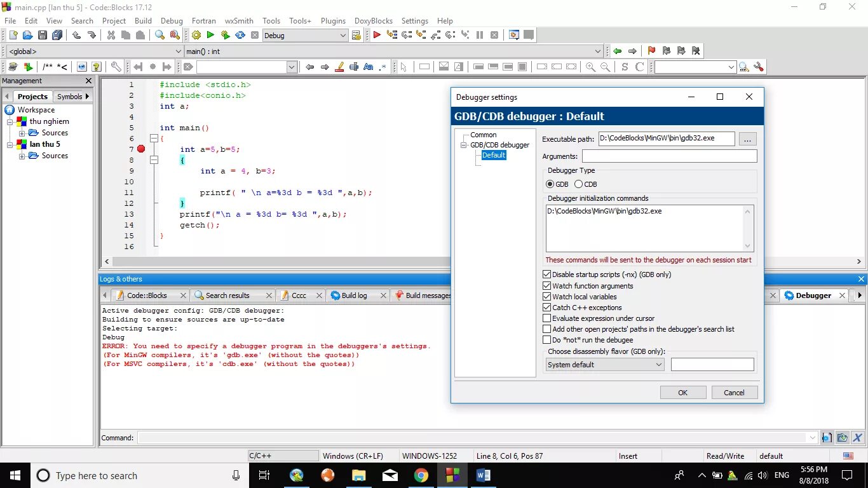Toggle Watch function arguments checkbox

click(x=546, y=286)
